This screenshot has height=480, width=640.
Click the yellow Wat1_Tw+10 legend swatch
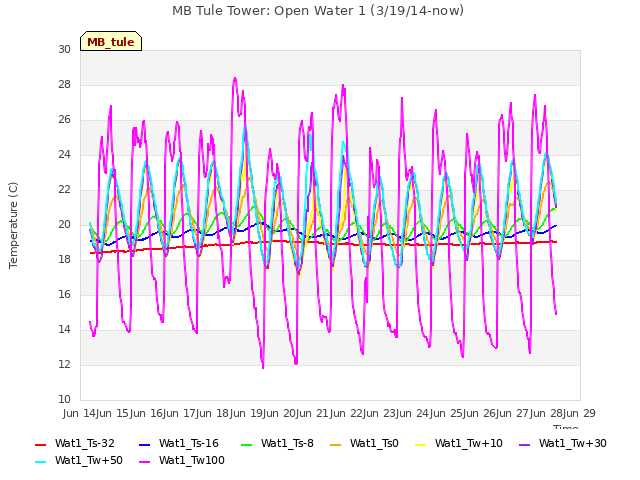420,444
